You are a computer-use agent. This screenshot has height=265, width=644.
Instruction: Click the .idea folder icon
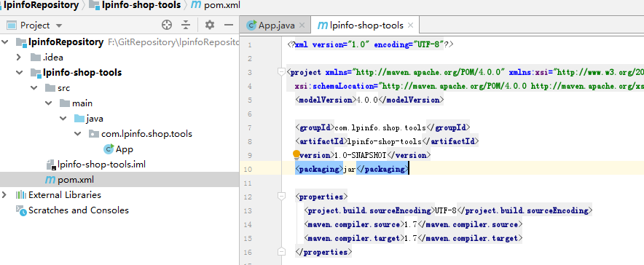pyautogui.click(x=36, y=58)
